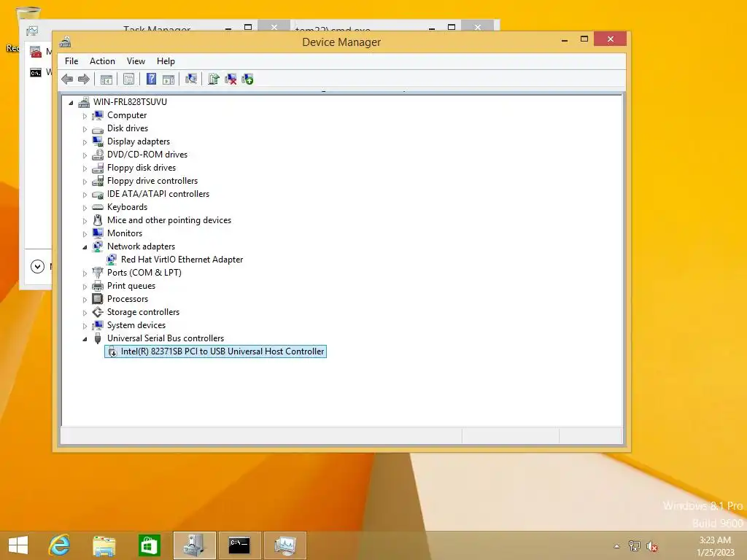The image size is (747, 560).
Task: Select Red Hat VirtIO Ethernet Adapter text
Action: click(x=182, y=260)
